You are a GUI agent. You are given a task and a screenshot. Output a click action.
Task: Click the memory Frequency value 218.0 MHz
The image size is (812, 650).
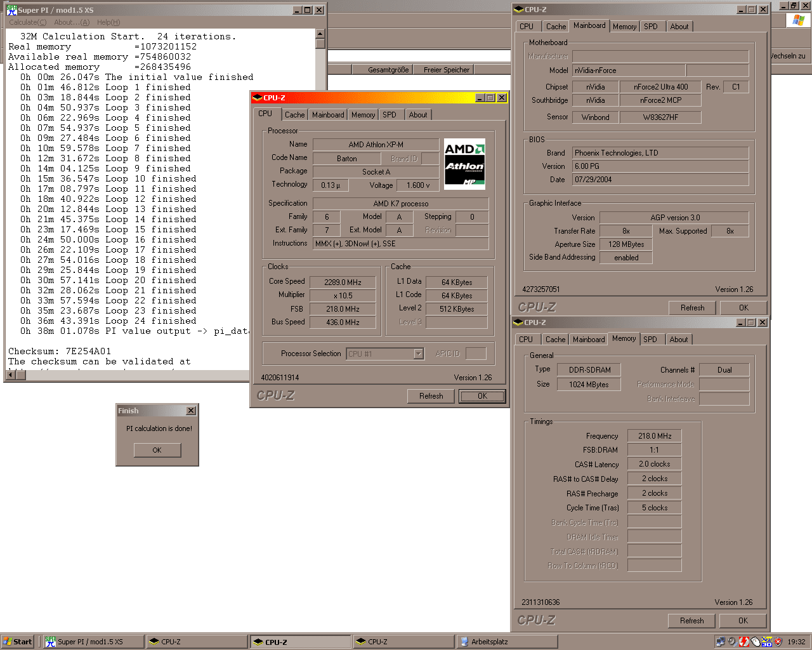pyautogui.click(x=655, y=436)
